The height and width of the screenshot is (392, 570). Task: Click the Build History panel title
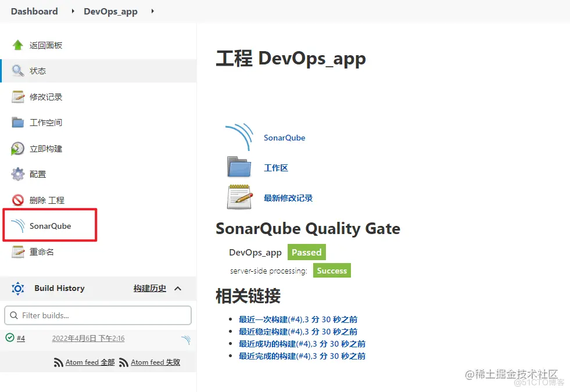point(60,288)
